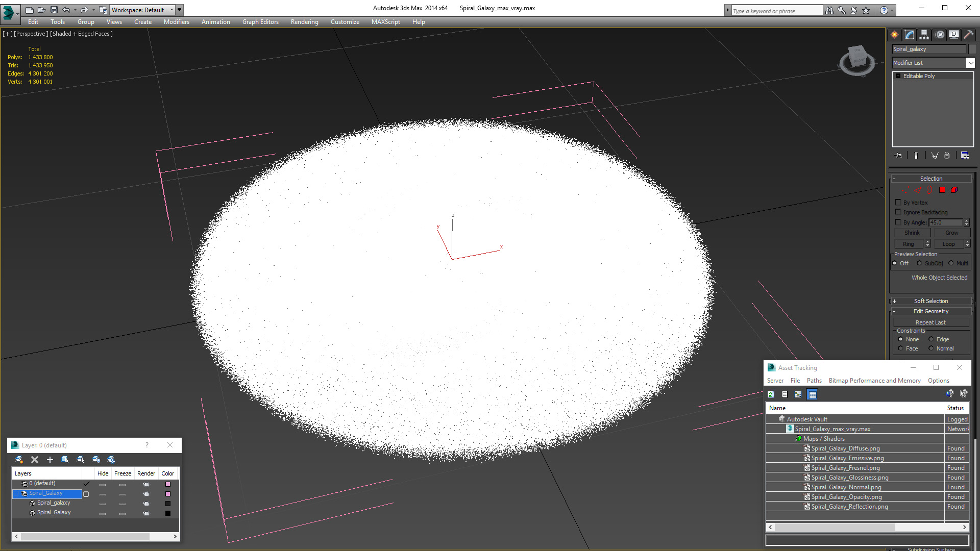This screenshot has height=551, width=980.
Task: Open the Modifier List dropdown
Action: [970, 63]
